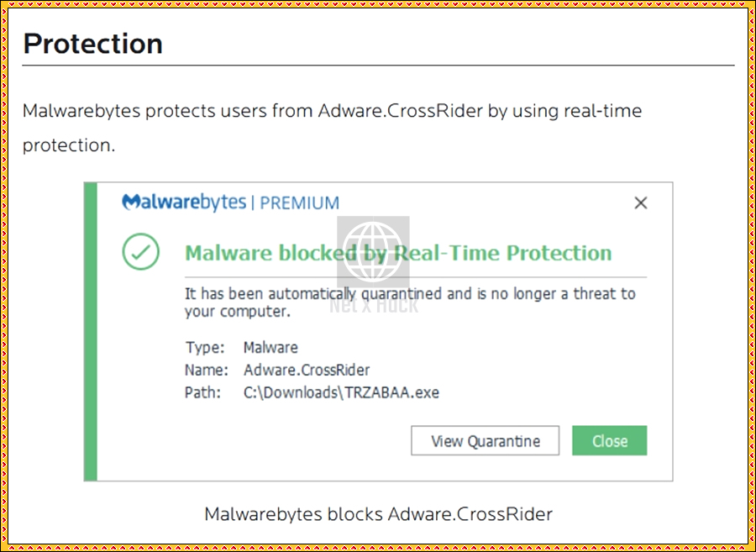Click the Net X Hack watermark text

click(x=374, y=304)
